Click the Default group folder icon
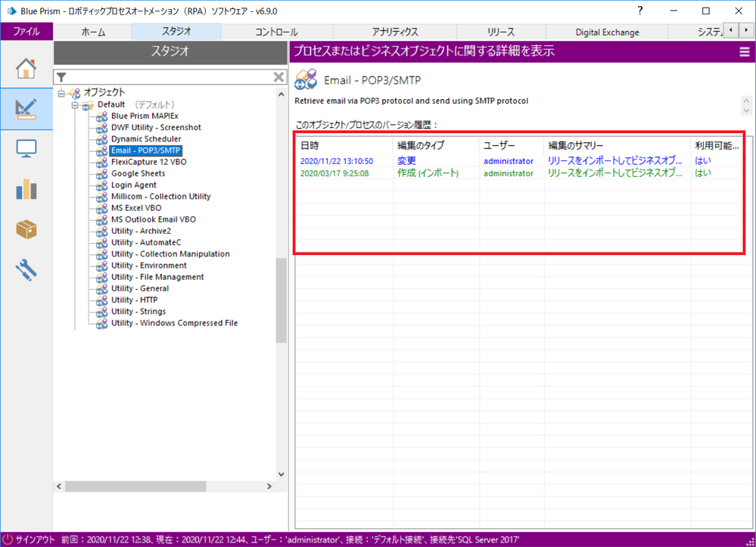756x547 pixels. [88, 105]
